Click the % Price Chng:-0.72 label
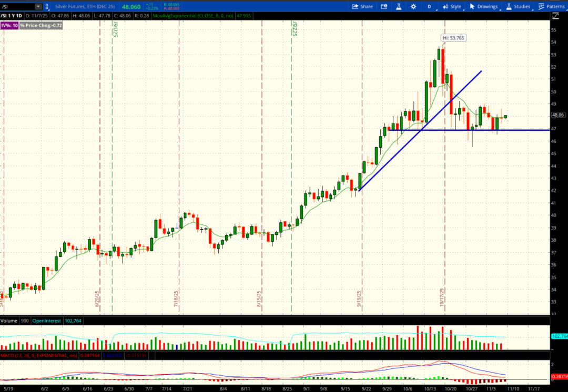The image size is (568, 392). pyautogui.click(x=41, y=25)
